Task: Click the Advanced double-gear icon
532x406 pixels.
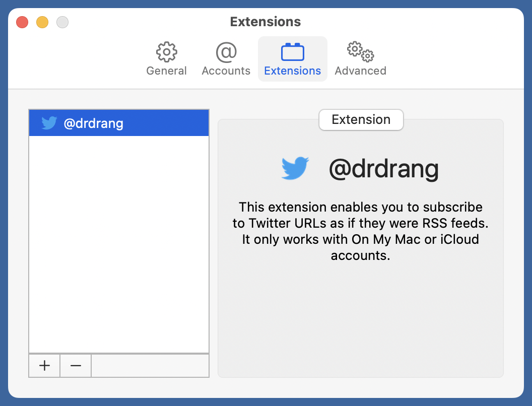Action: (x=360, y=51)
